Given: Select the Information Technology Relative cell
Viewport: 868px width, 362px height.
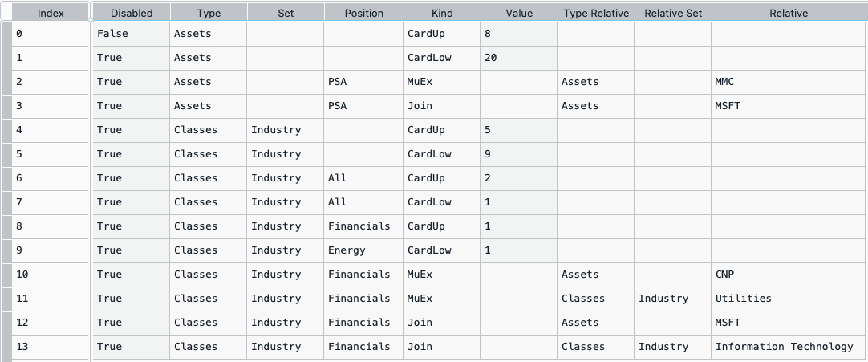Looking at the screenshot, I should click(789, 347).
